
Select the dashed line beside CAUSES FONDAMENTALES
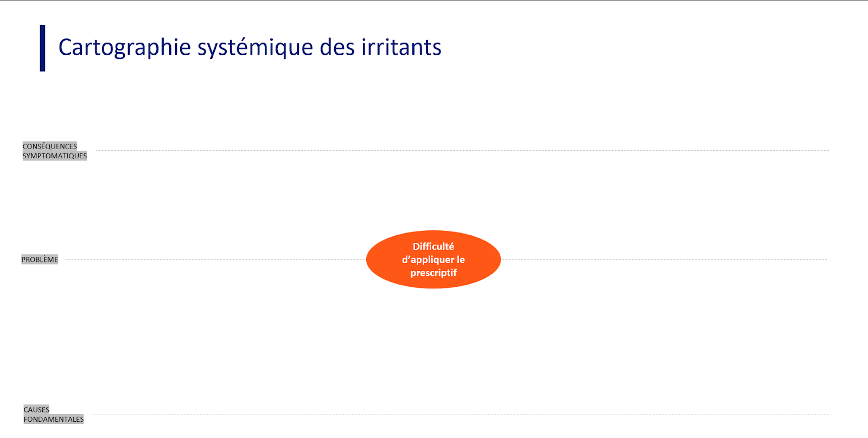[x=461, y=415]
